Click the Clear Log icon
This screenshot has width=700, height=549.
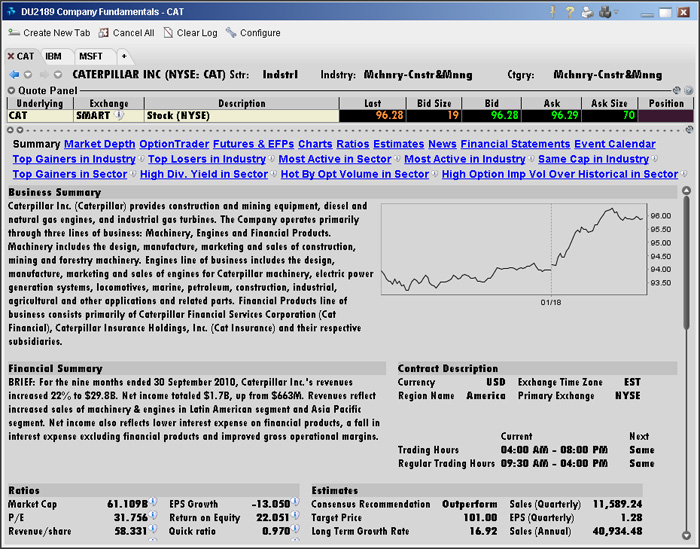point(168,33)
